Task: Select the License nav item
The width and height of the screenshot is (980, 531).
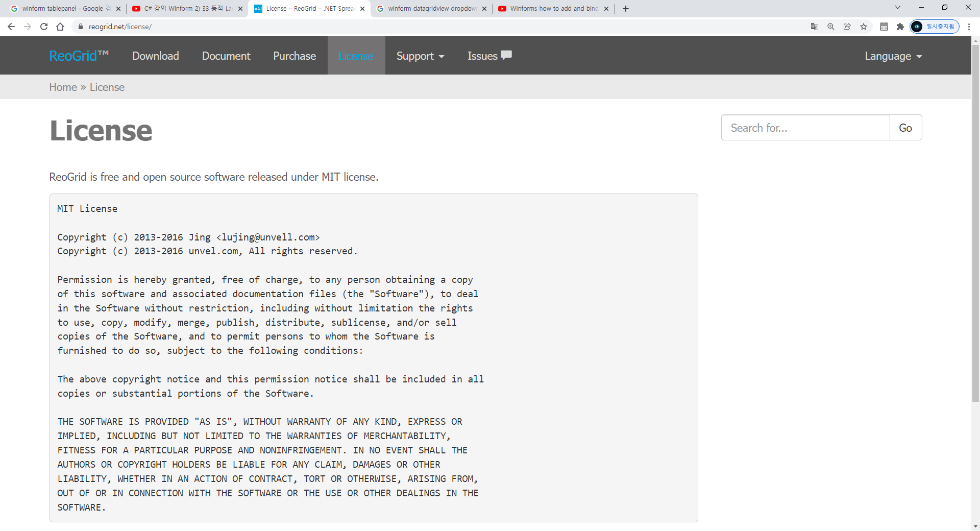Action: (356, 56)
